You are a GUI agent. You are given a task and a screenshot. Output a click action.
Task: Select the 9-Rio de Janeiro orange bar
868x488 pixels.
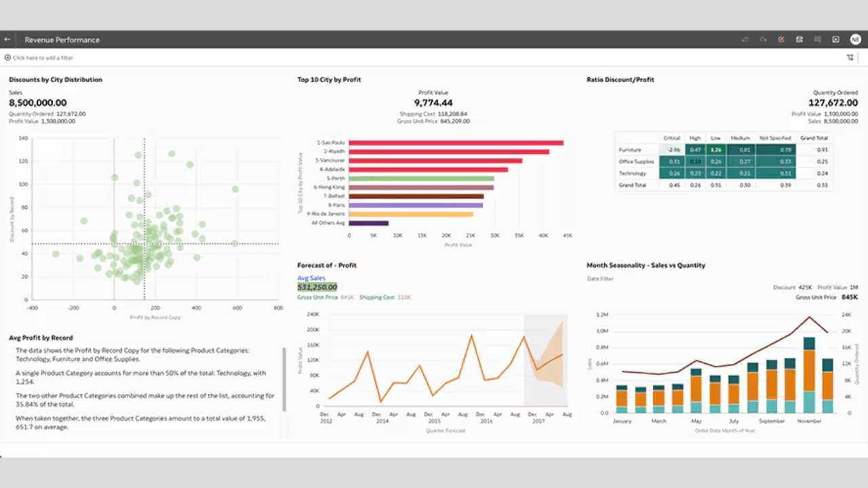tap(410, 213)
